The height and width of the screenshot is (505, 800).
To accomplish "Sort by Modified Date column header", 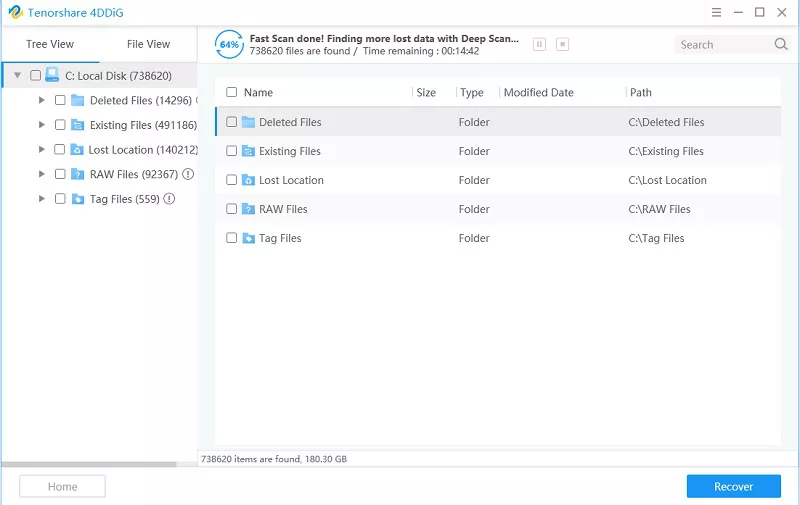I will coord(538,92).
